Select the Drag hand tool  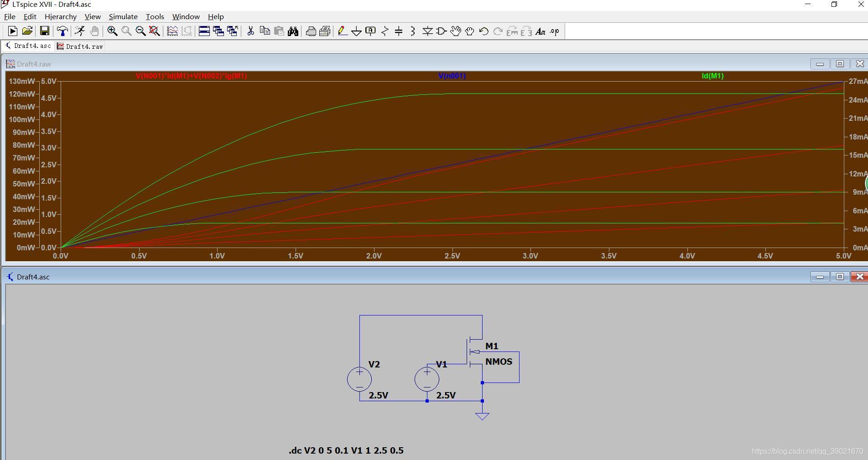469,31
